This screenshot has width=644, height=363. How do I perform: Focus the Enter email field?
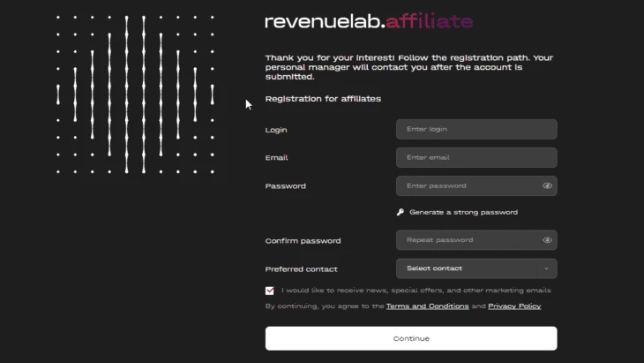pyautogui.click(x=476, y=157)
